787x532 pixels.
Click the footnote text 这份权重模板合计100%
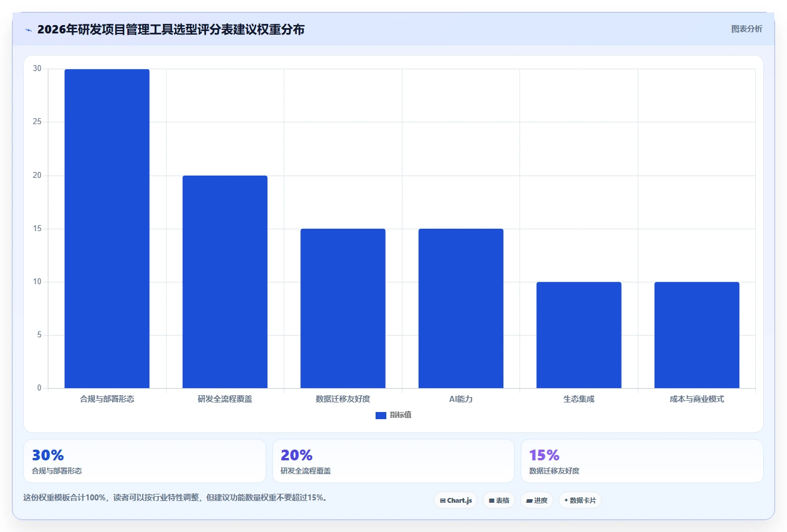64,497
